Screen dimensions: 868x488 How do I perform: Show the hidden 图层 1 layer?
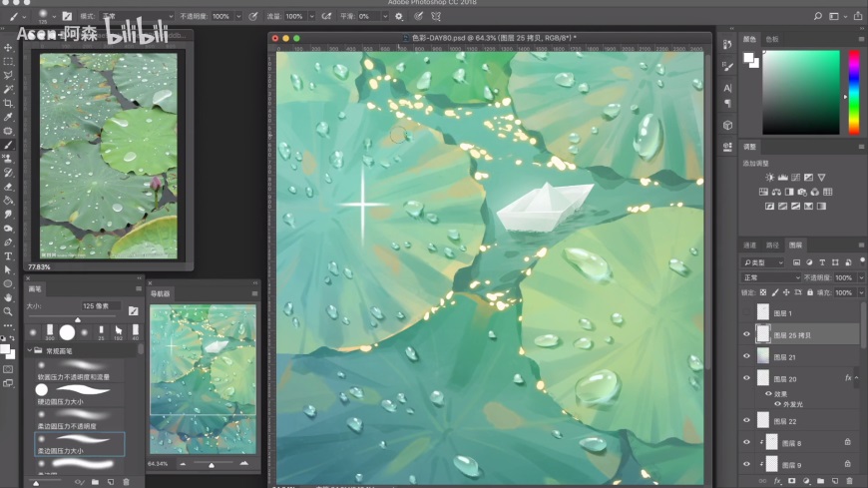click(746, 313)
